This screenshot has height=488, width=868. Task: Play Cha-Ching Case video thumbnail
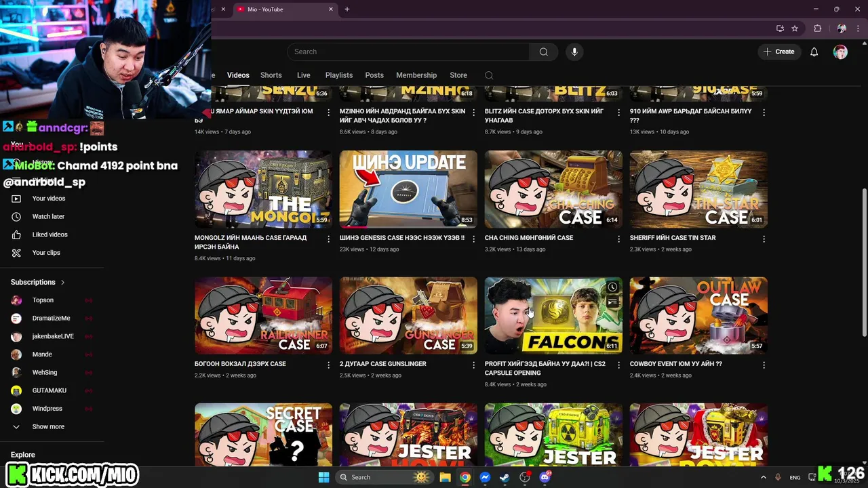tap(553, 189)
